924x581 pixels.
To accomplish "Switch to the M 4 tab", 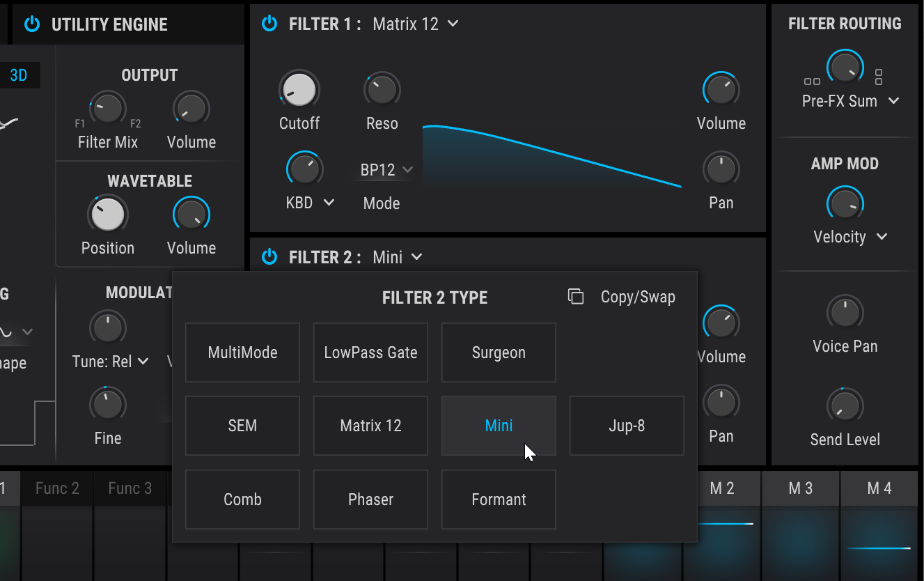I will (x=879, y=488).
